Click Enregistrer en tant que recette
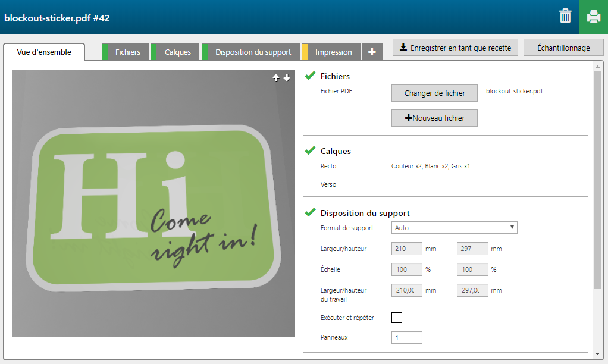Viewport: 608px width, 364px height. pyautogui.click(x=455, y=48)
